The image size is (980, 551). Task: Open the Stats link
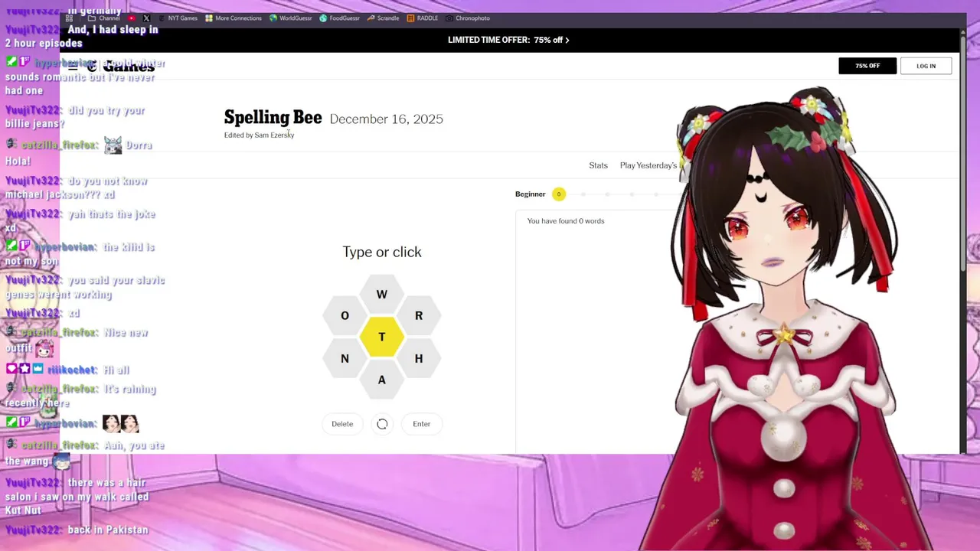pos(598,165)
